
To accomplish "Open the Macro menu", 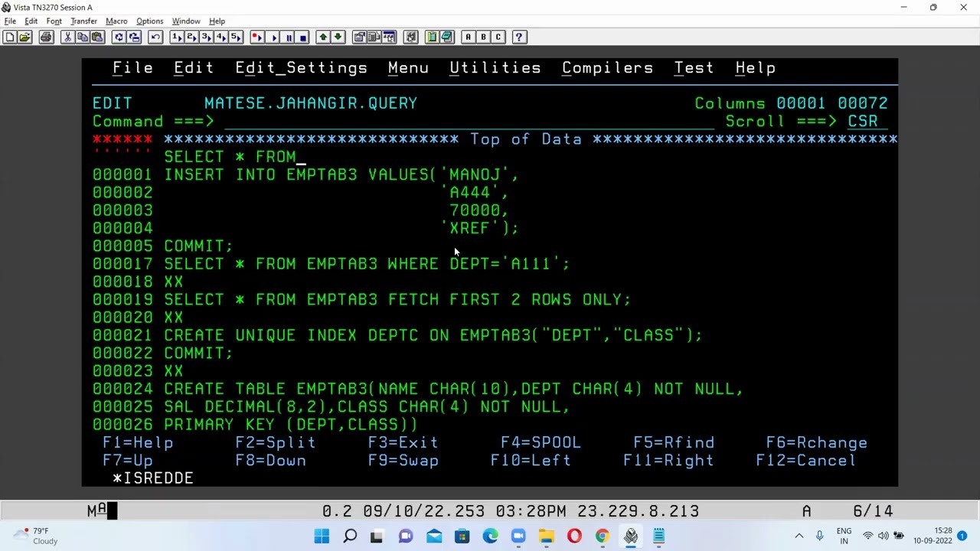I will (116, 21).
